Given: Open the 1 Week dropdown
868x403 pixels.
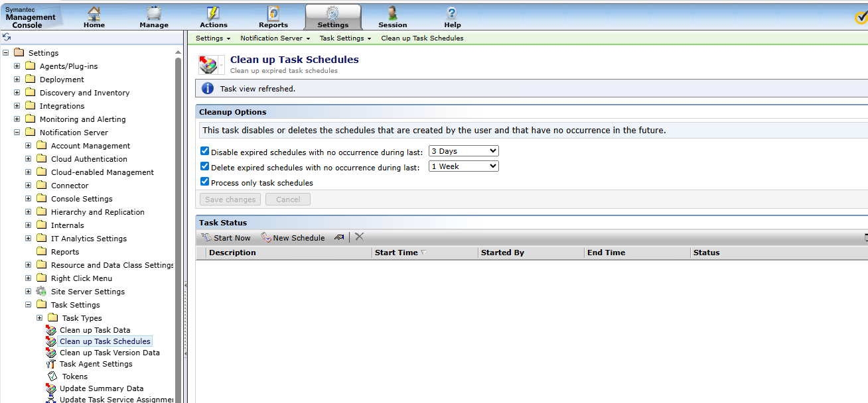Looking at the screenshot, I should click(464, 166).
